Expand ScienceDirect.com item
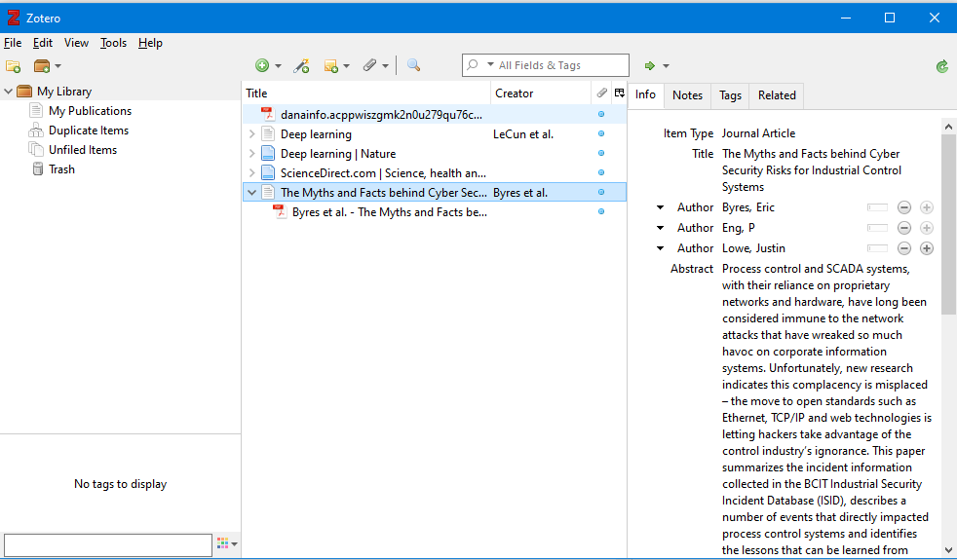 (x=251, y=173)
